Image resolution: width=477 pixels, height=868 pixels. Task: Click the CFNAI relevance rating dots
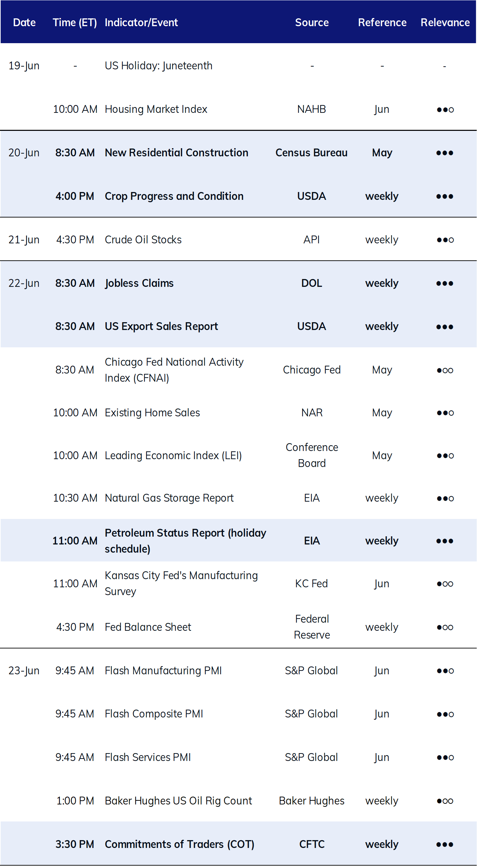[x=445, y=370]
